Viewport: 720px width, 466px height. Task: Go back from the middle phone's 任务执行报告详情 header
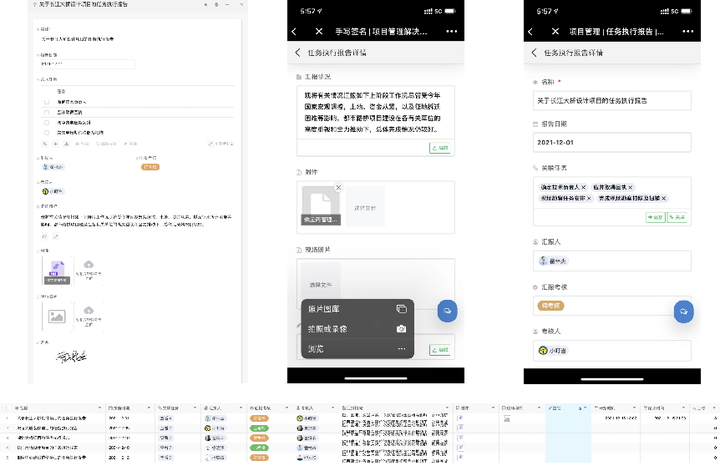click(x=298, y=52)
